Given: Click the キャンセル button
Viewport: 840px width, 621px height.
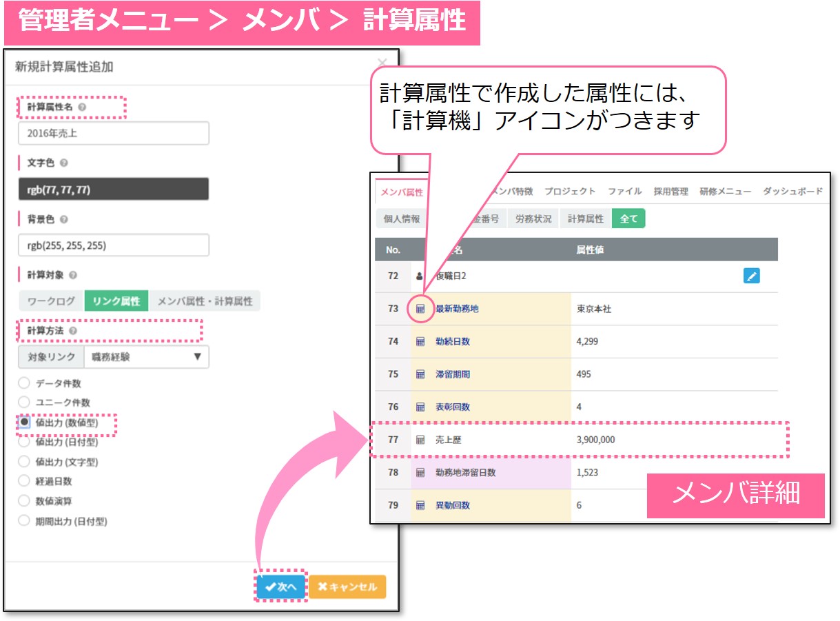Looking at the screenshot, I should (x=347, y=587).
